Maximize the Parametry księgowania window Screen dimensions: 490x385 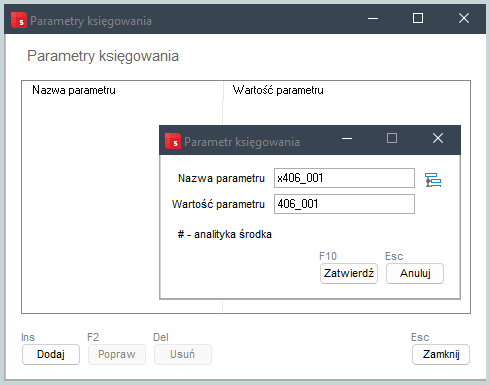click(418, 18)
